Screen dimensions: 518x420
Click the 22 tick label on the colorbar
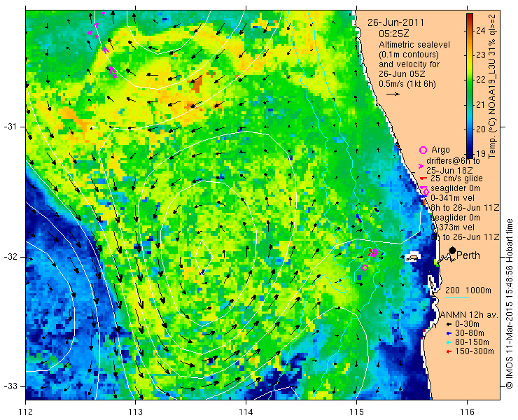481,80
